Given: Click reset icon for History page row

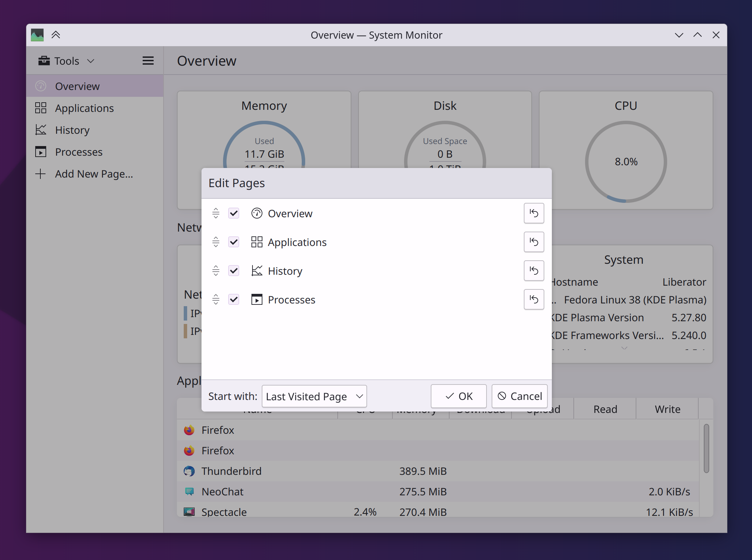Looking at the screenshot, I should coord(533,271).
